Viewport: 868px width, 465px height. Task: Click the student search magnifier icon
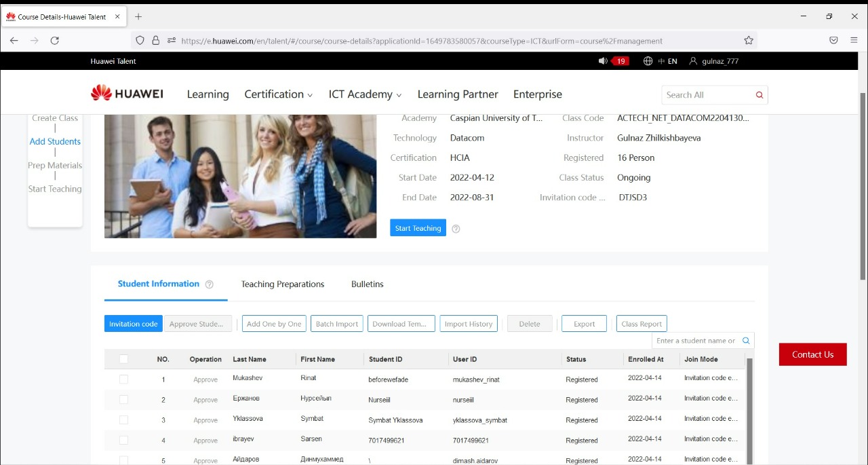746,341
